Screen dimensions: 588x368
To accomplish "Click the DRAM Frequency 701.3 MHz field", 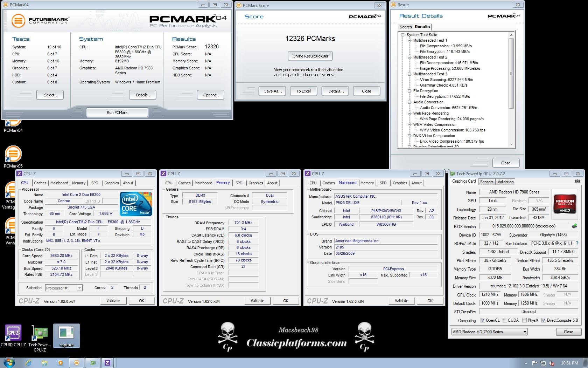I will (243, 223).
